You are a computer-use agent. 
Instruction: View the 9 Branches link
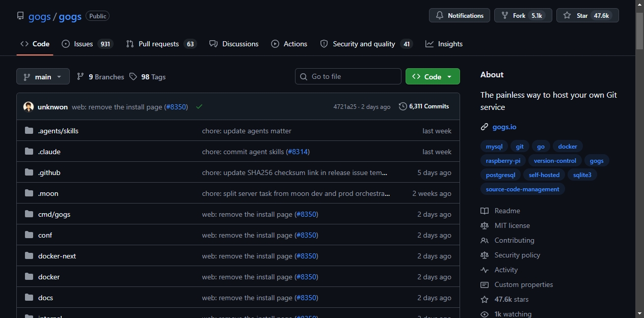100,77
